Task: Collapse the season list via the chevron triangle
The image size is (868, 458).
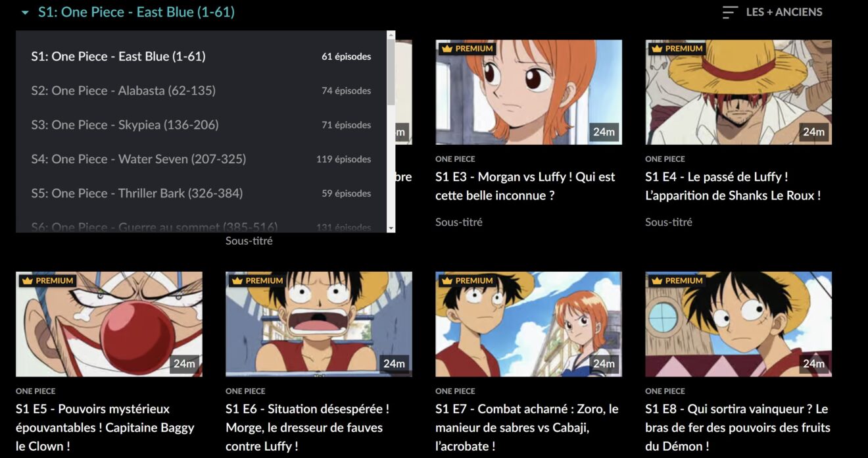Action: pyautogui.click(x=24, y=12)
